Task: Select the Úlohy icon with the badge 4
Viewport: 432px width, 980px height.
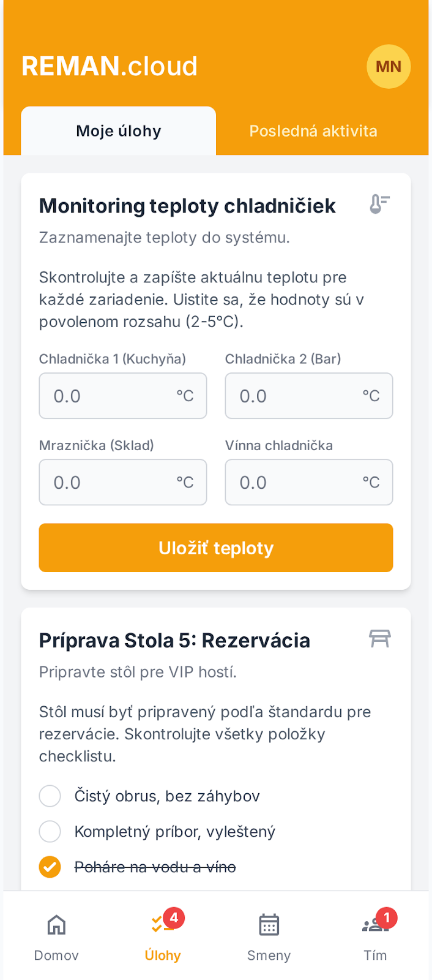Action: [x=162, y=925]
